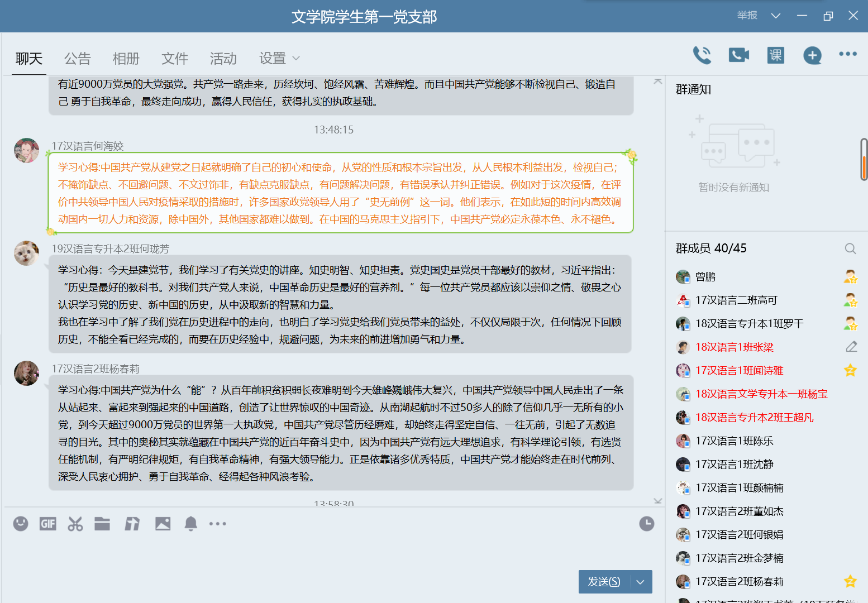Open the emoji picker in input toolbar
Screen dimensions: 868x603
(21, 524)
